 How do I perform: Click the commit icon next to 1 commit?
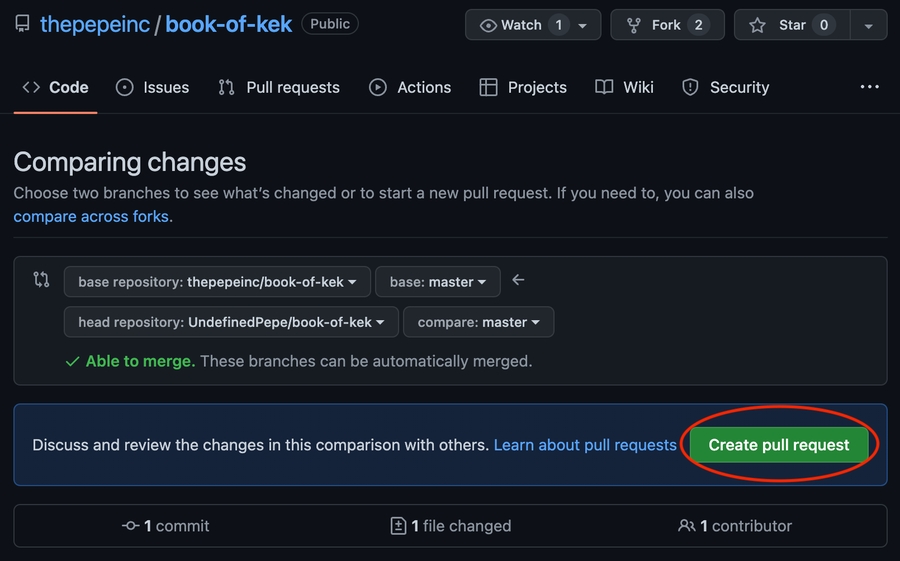(130, 526)
